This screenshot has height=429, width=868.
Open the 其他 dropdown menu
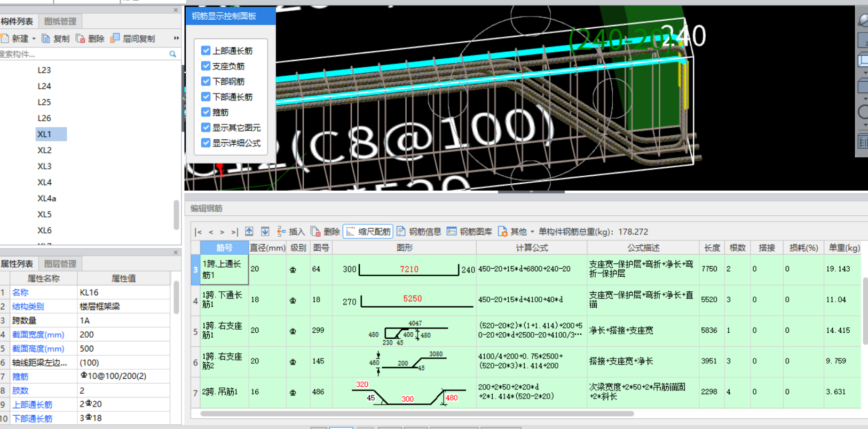(x=516, y=231)
